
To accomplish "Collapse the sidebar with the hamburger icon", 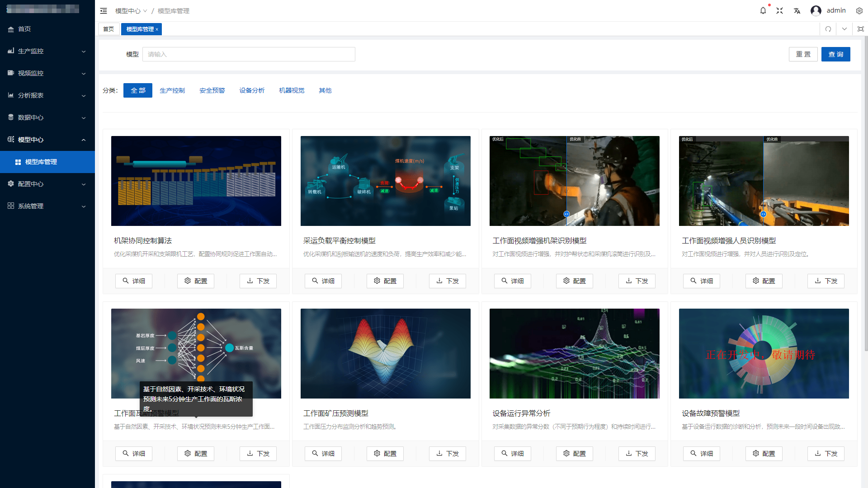I will [104, 11].
